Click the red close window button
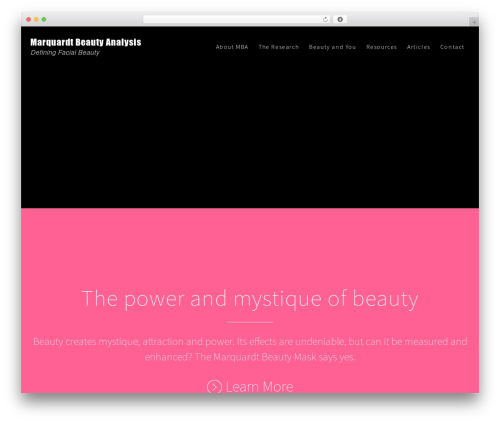The height and width of the screenshot is (423, 500). point(29,19)
